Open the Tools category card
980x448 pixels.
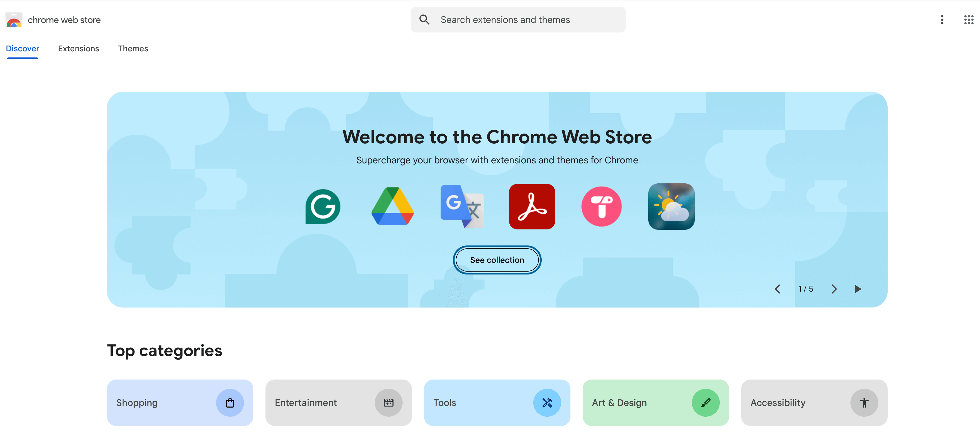point(497,403)
